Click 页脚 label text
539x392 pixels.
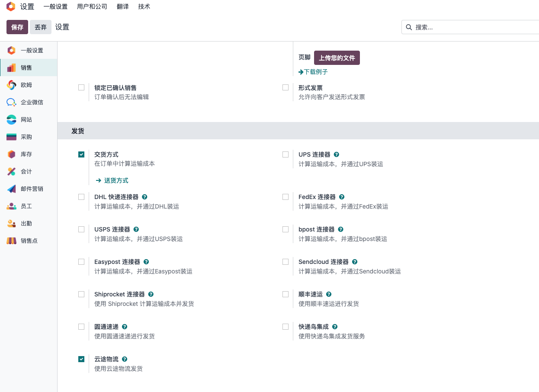pos(305,57)
